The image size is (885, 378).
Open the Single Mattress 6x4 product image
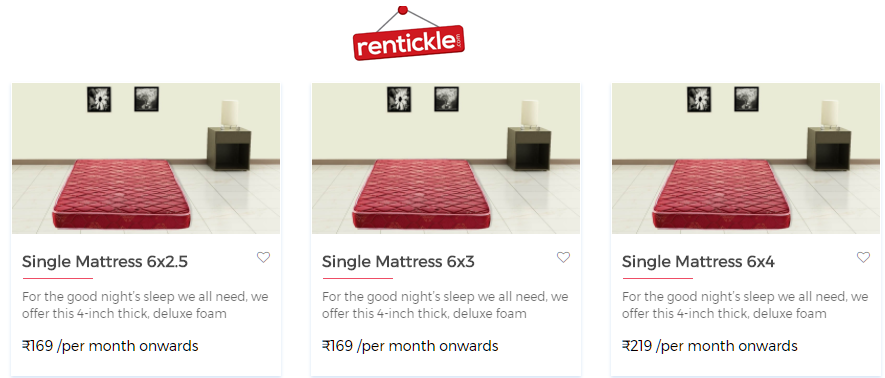click(746, 159)
